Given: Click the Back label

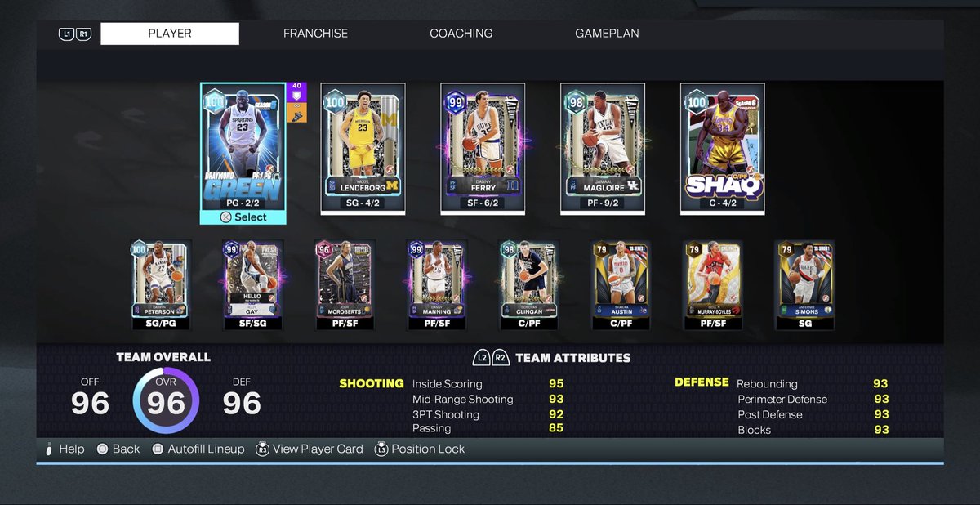Looking at the screenshot, I should pyautogui.click(x=126, y=449).
